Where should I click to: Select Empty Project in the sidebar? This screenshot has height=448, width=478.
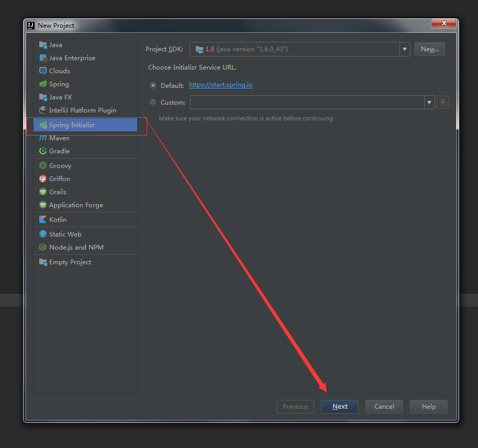[x=70, y=262]
